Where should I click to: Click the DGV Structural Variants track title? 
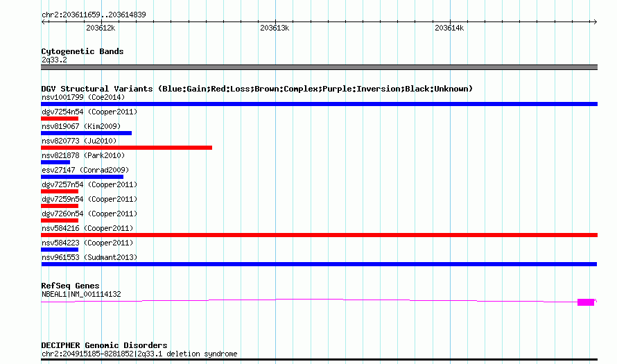point(257,89)
